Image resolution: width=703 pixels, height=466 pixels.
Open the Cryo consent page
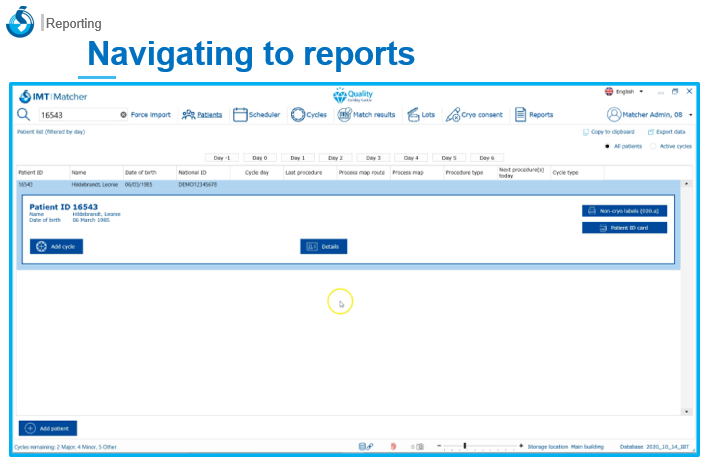[475, 115]
